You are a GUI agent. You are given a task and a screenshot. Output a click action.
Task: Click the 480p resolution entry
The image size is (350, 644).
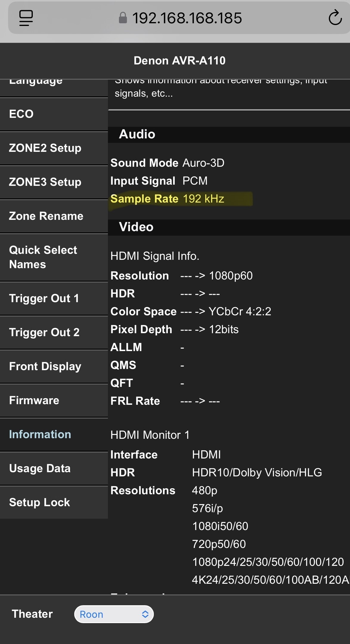(205, 491)
